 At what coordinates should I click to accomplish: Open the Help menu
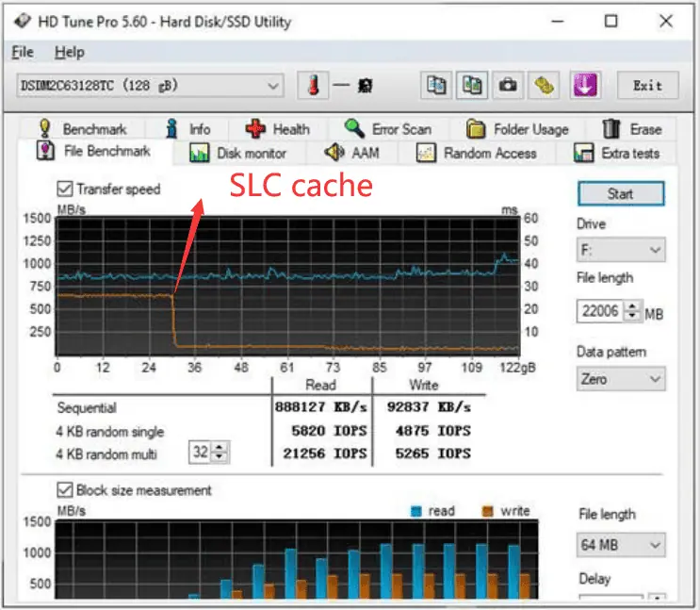coord(69,52)
